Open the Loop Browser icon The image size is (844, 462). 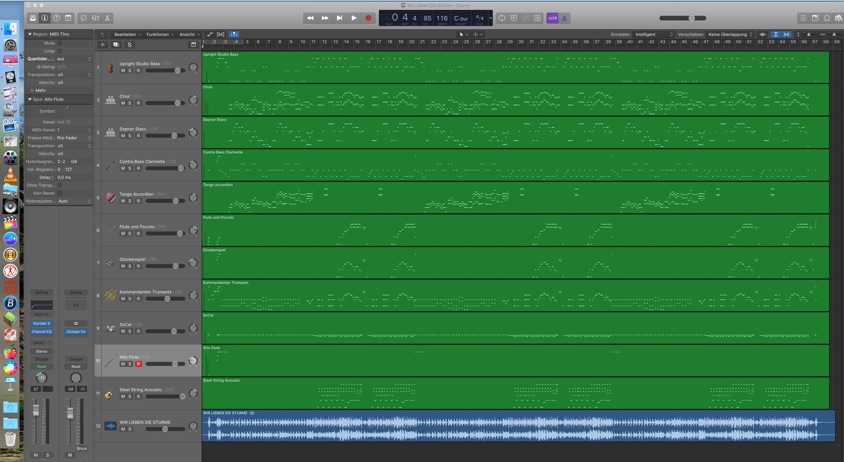click(x=827, y=18)
